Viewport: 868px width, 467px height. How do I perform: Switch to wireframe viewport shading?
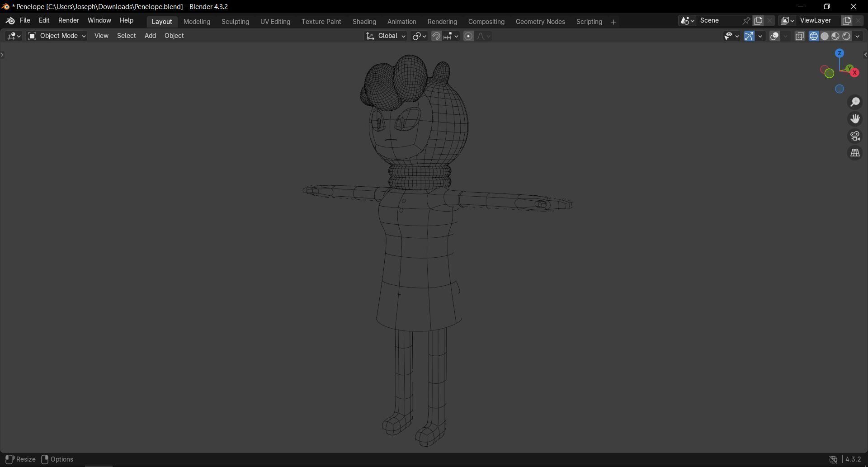(x=814, y=36)
